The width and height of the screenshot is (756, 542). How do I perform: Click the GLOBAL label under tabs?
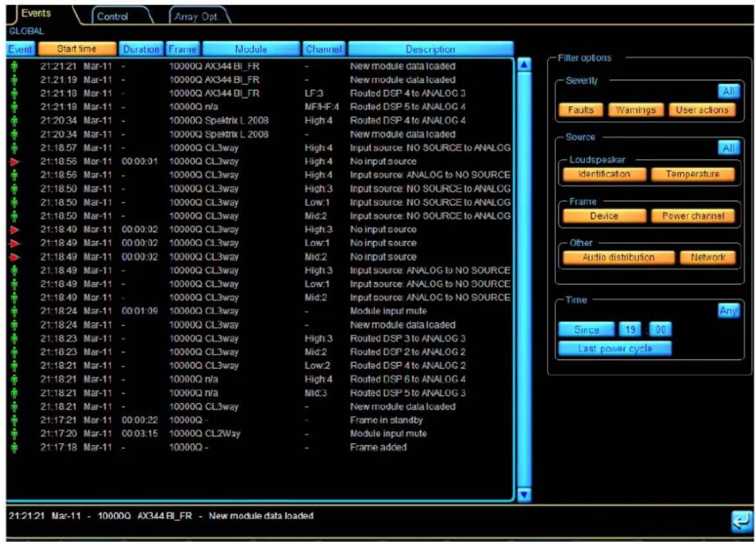point(26,32)
